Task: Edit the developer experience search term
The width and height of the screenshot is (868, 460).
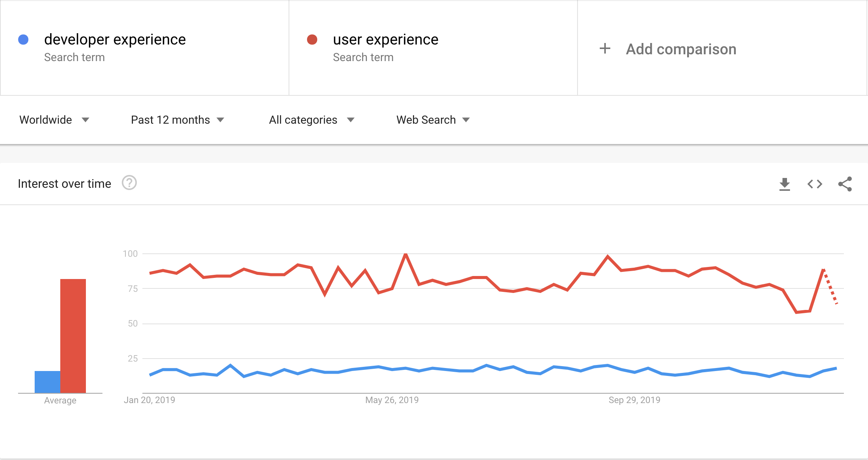Action: pos(115,40)
